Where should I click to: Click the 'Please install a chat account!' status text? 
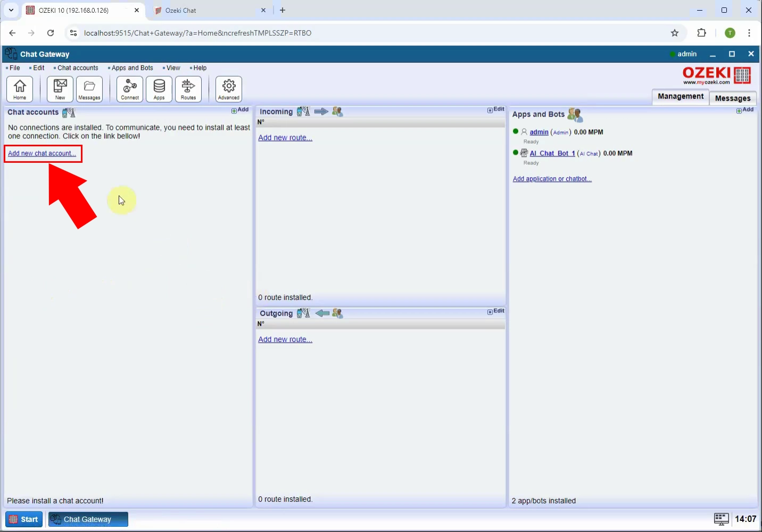[x=55, y=501]
